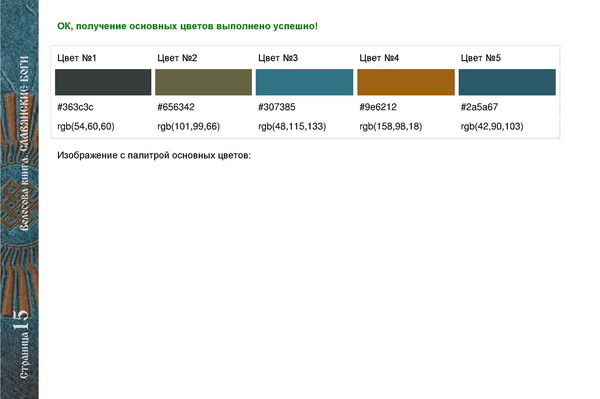Select the hex value #656342

pyautogui.click(x=176, y=107)
